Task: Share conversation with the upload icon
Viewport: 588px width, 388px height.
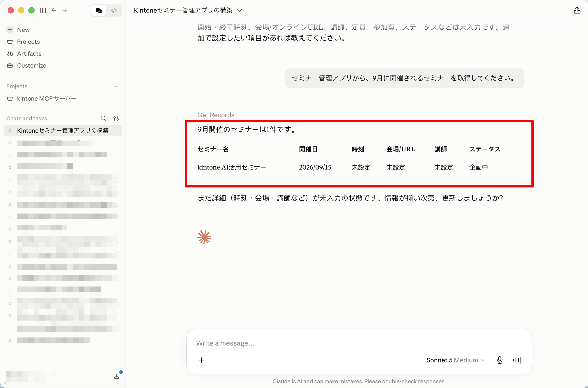Action: pyautogui.click(x=577, y=10)
